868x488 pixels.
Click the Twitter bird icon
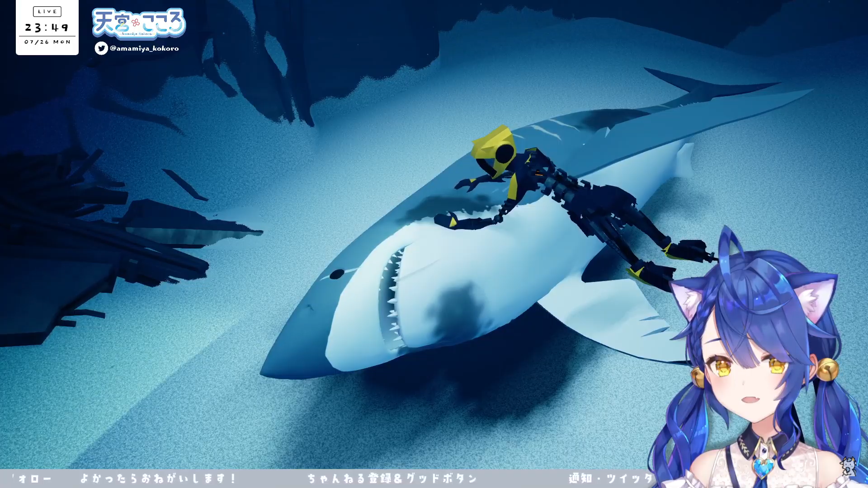pos(101,48)
